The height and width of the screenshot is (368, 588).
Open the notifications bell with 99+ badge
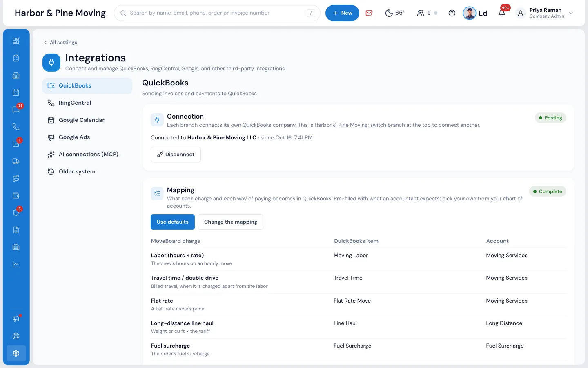pos(502,13)
